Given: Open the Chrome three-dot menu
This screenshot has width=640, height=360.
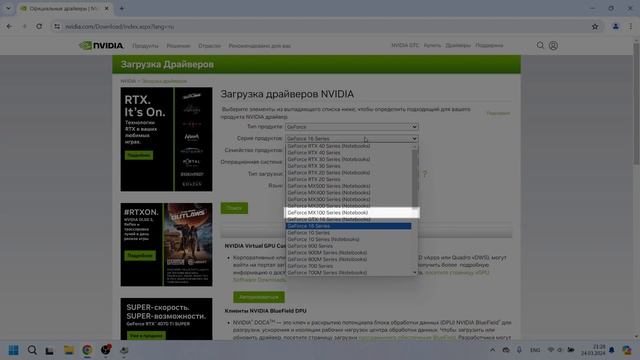Looking at the screenshot, I should (x=630, y=27).
